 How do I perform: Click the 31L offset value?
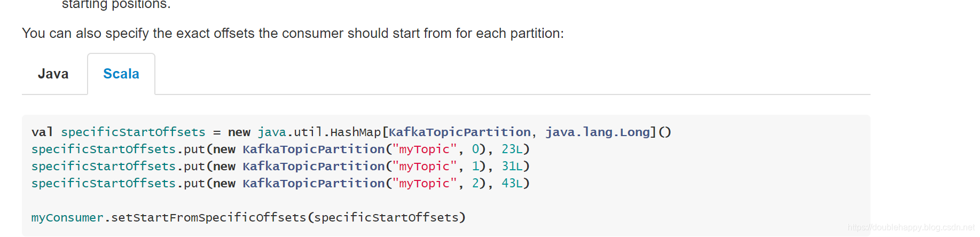(x=512, y=166)
